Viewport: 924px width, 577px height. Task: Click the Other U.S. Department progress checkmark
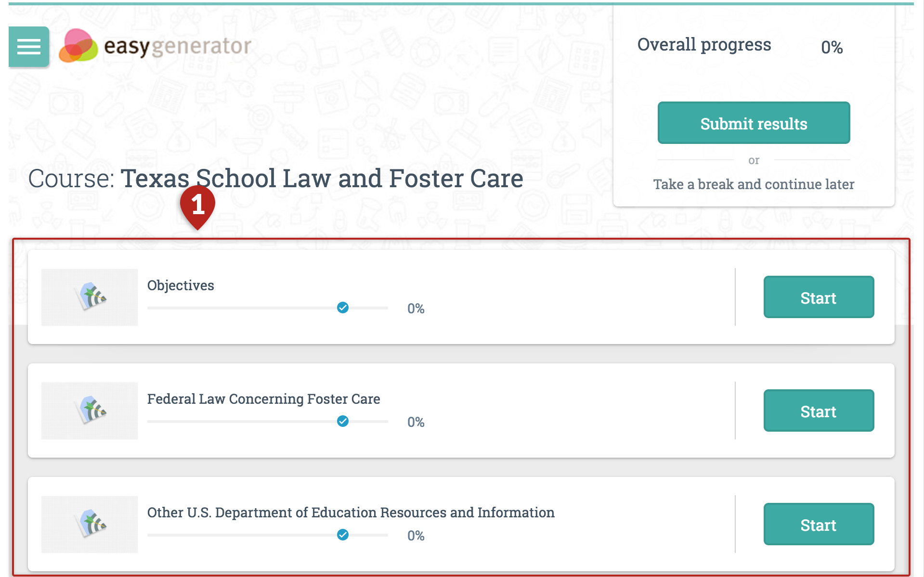coord(343,535)
